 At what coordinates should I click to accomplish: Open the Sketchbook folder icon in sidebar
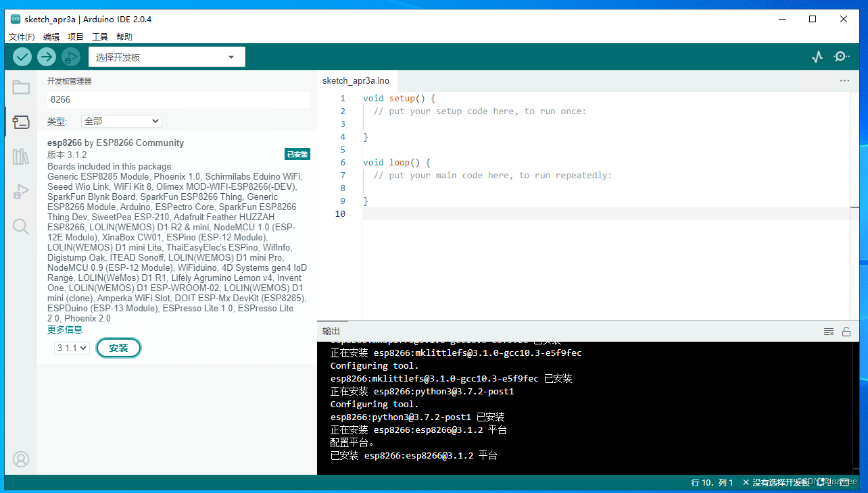coord(21,86)
